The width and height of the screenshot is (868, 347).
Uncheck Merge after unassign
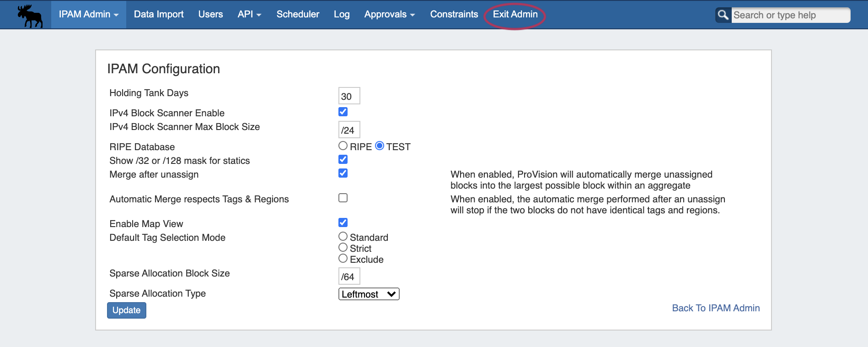[x=343, y=173]
